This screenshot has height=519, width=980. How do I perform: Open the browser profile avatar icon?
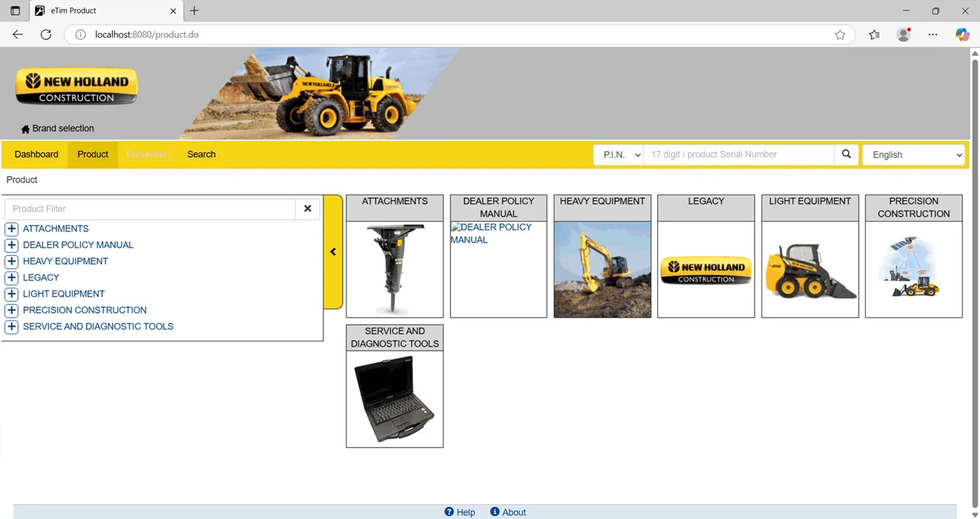[x=904, y=34]
